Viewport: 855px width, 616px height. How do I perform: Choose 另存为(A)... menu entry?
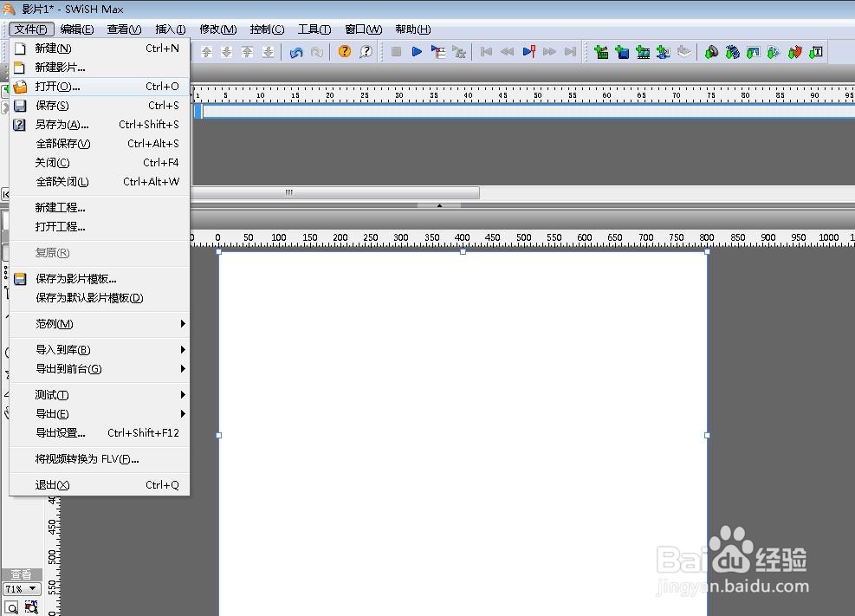point(100,125)
